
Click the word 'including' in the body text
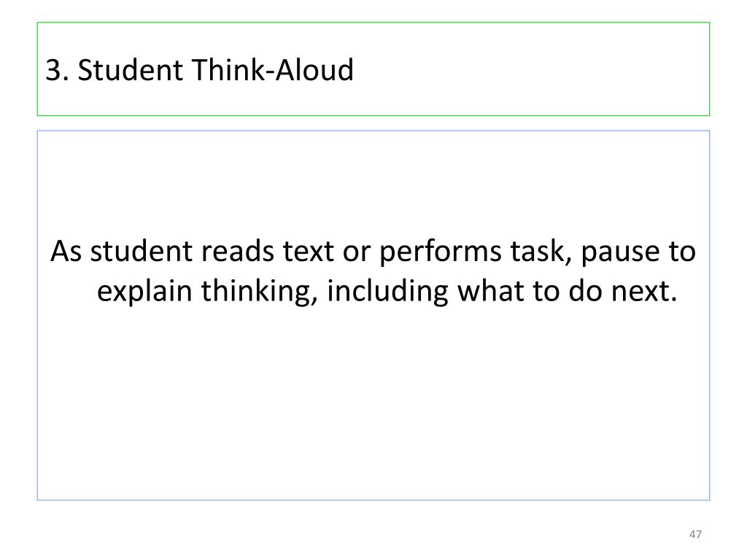387,292
